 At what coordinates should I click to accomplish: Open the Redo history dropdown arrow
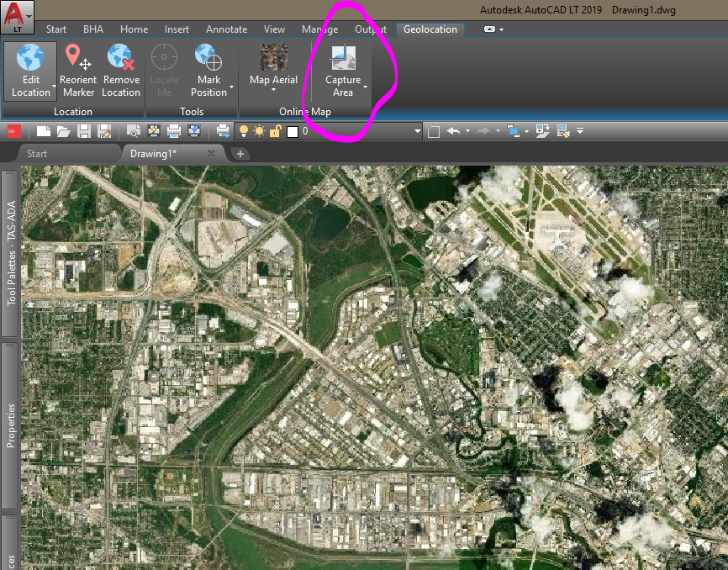[x=498, y=131]
